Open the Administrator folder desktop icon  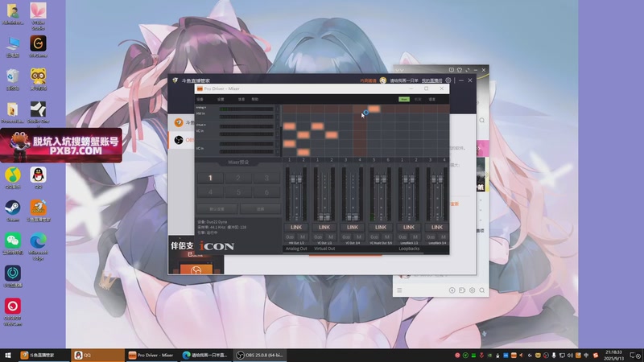pyautogui.click(x=13, y=14)
